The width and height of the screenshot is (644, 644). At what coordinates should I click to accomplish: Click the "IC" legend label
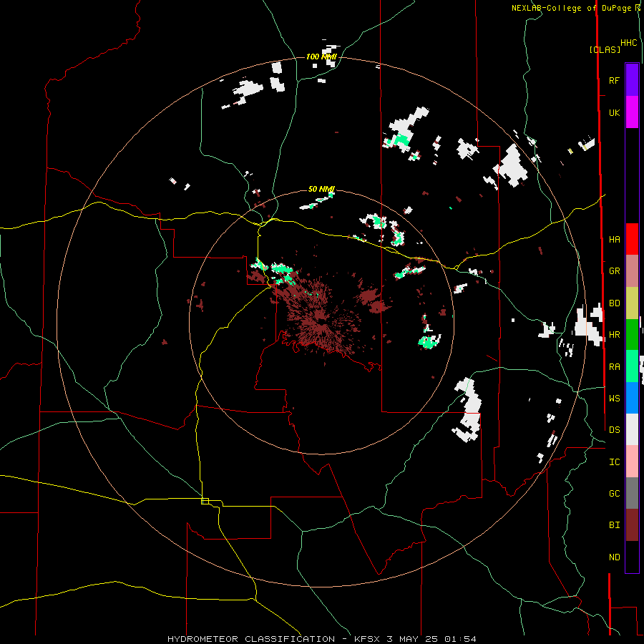tap(615, 462)
